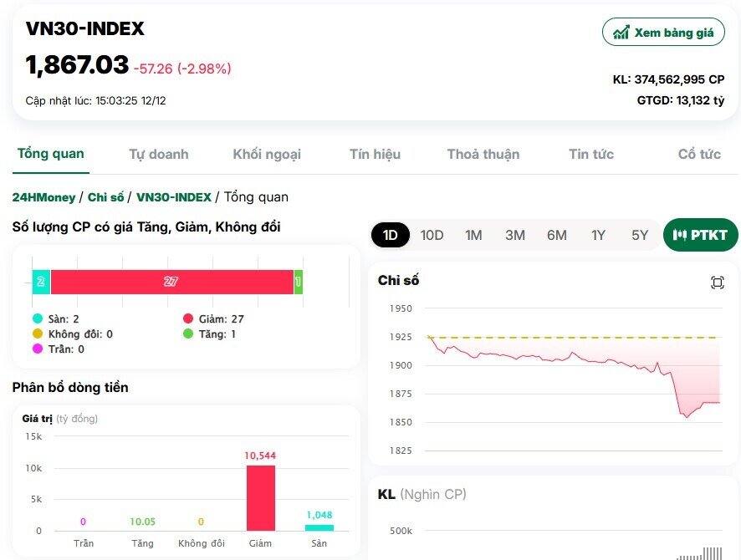Screen dimensions: 741x560
Task: Select the 1M chart period
Action: tap(473, 235)
